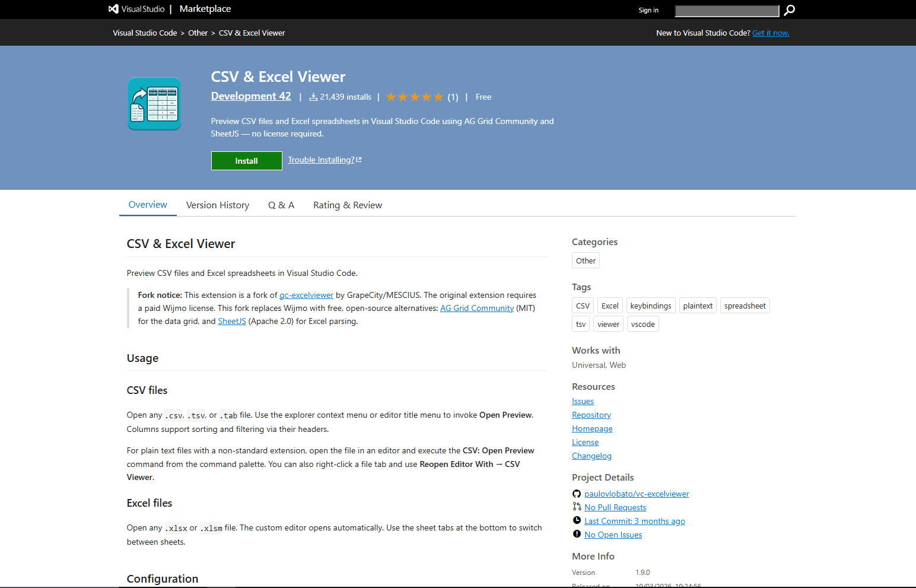Select the spreadsheet tag
The width and height of the screenshot is (916, 588).
745,306
